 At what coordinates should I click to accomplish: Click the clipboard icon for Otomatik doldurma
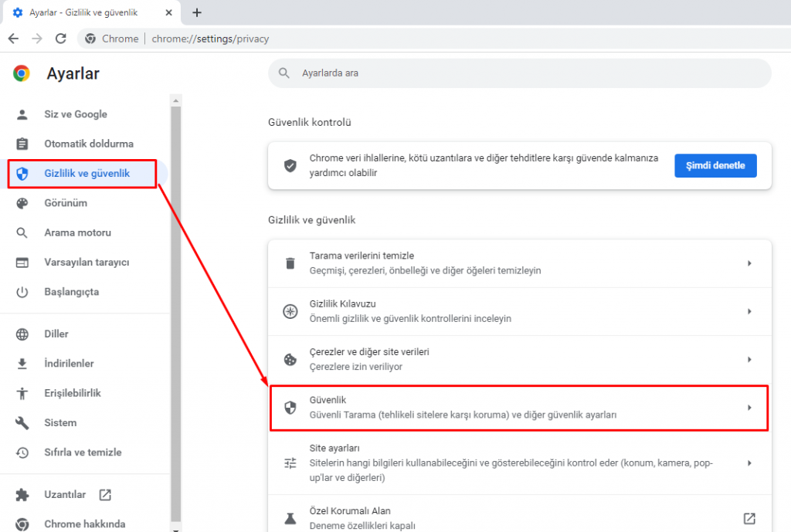click(x=22, y=144)
